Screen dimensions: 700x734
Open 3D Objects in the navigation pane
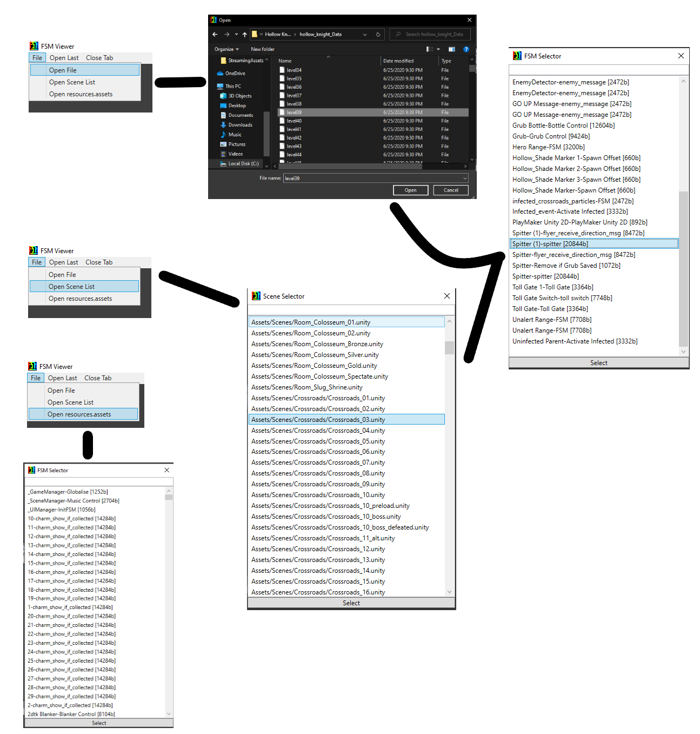point(236,96)
